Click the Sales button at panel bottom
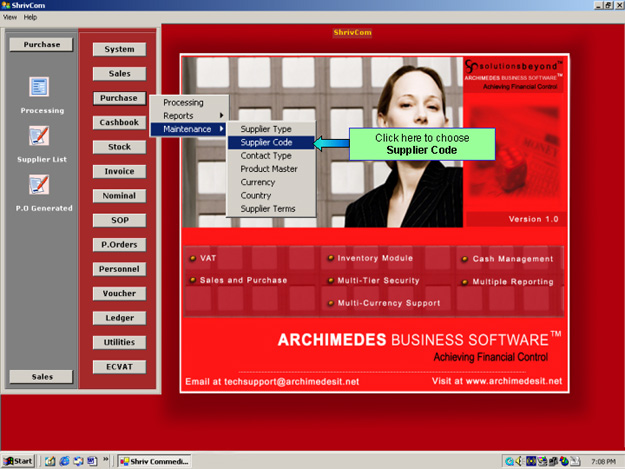This screenshot has width=625, height=469. pos(41,376)
